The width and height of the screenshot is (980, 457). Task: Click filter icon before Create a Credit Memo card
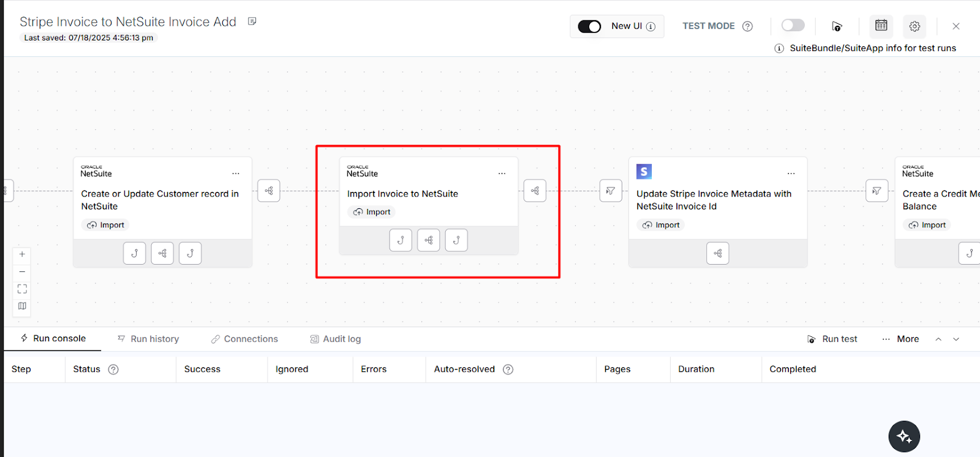[876, 191]
